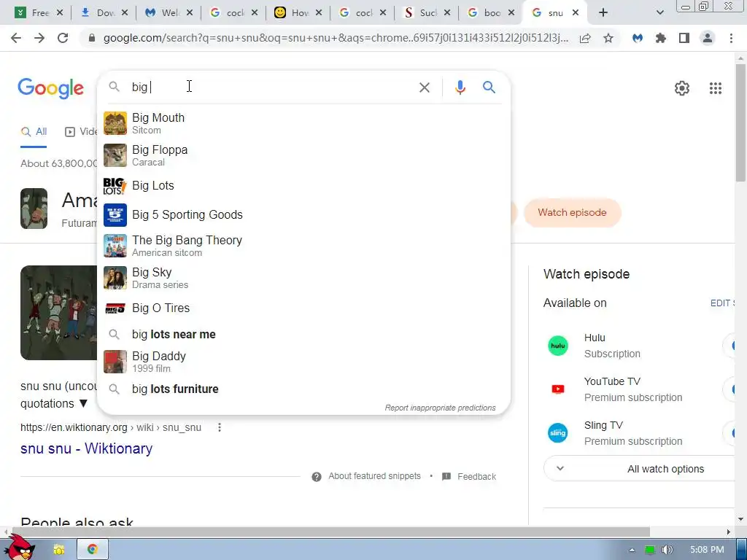Select the Big Daddy 1999 film suggestion
The height and width of the screenshot is (560, 747).
click(x=303, y=362)
